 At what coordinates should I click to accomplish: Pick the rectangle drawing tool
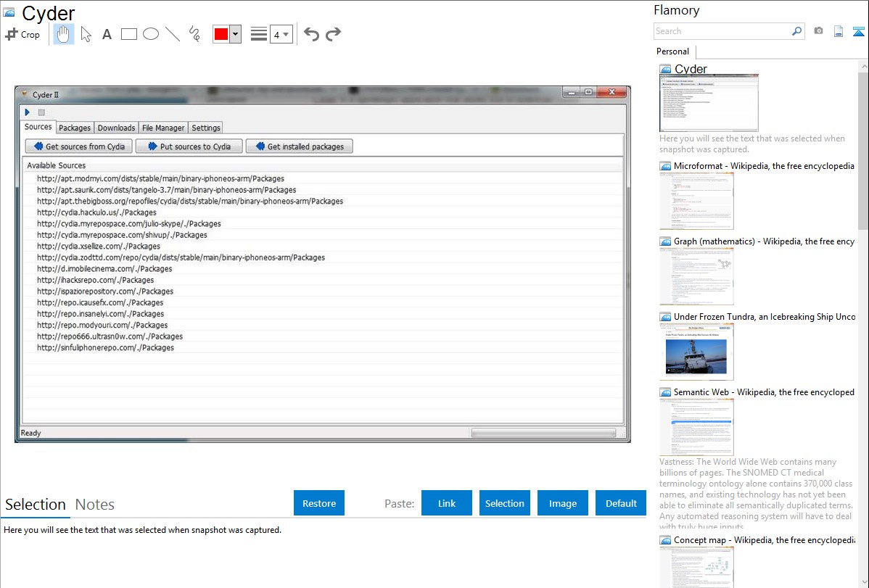pos(128,34)
